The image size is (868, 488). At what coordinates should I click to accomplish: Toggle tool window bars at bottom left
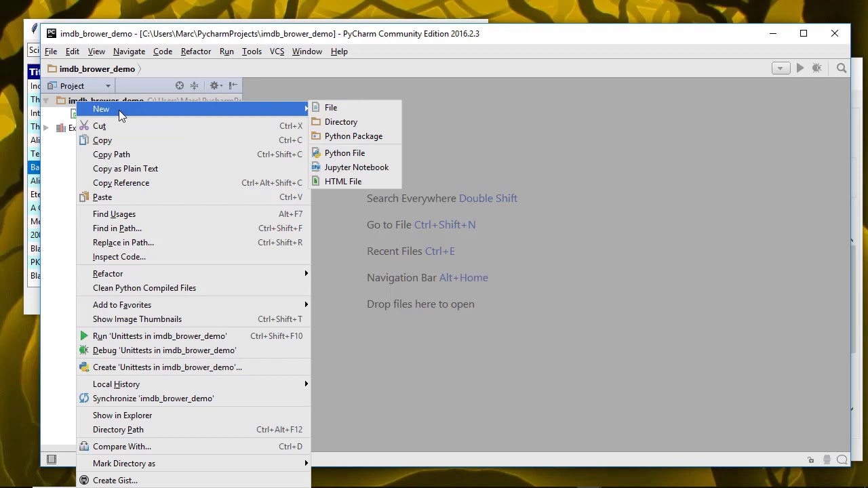coord(52,460)
